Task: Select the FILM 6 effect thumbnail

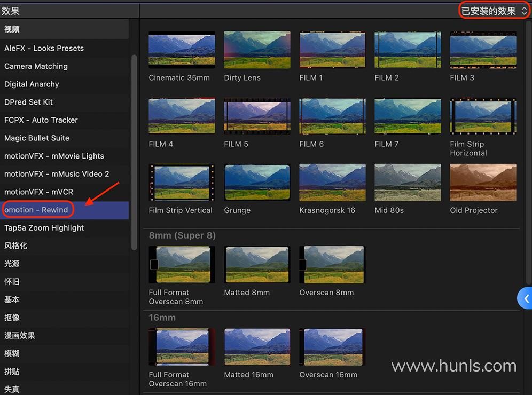Action: [332, 116]
